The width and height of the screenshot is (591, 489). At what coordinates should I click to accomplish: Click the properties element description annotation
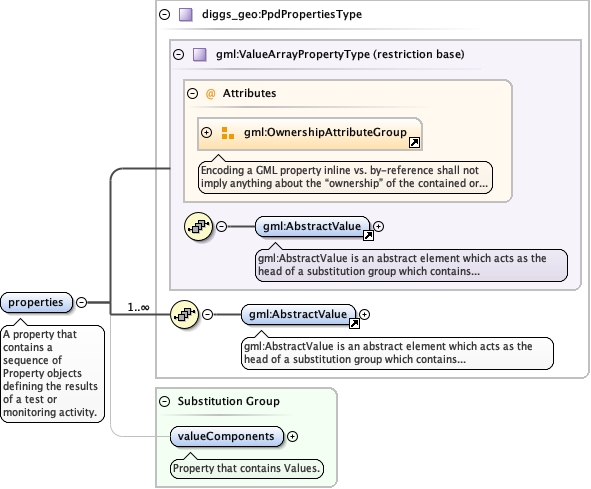pyautogui.click(x=52, y=373)
